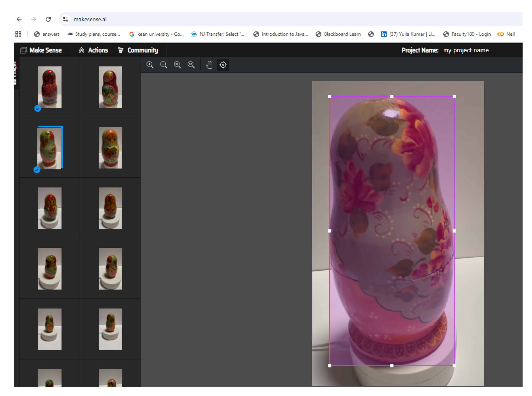
Task: Reload the page with browser refresh icon
Action: point(48,19)
